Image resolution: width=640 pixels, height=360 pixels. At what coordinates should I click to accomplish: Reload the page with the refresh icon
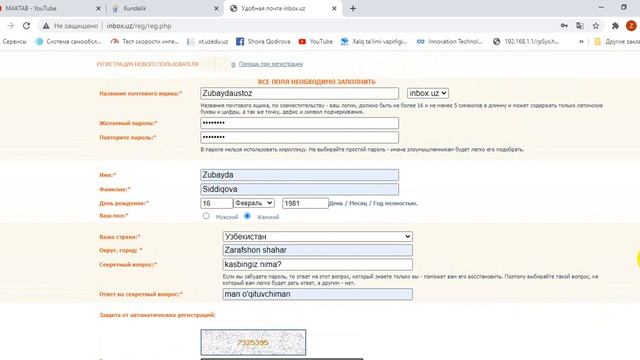tap(27, 26)
